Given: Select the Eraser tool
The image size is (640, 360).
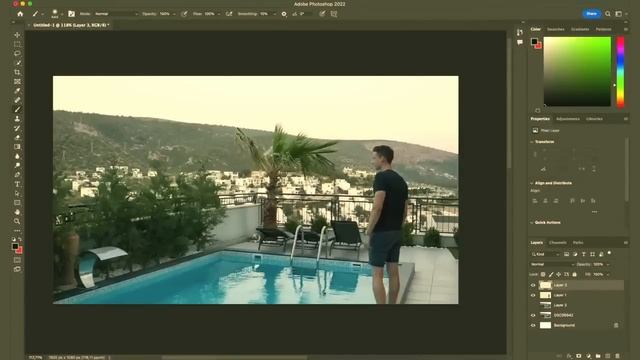Looking at the screenshot, I should pos(17,138).
